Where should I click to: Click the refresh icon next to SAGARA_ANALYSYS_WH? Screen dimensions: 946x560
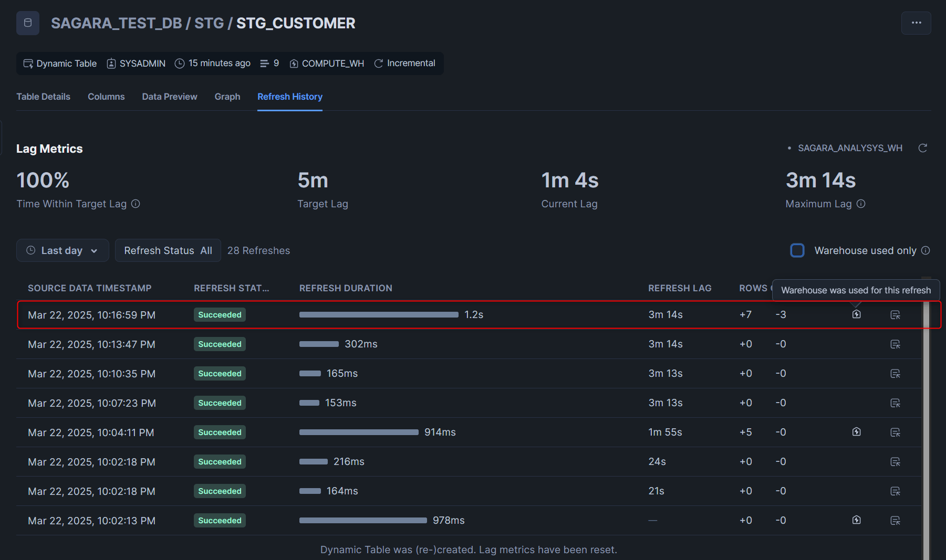point(922,148)
